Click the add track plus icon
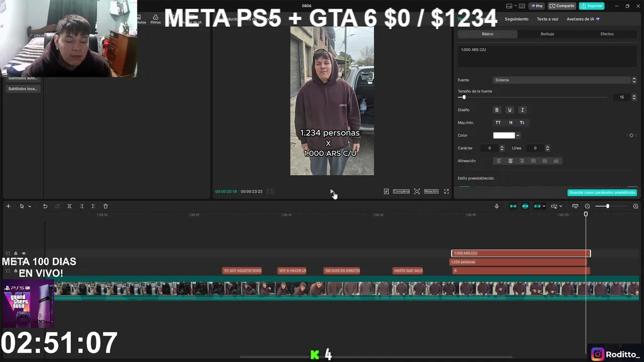 [8, 206]
